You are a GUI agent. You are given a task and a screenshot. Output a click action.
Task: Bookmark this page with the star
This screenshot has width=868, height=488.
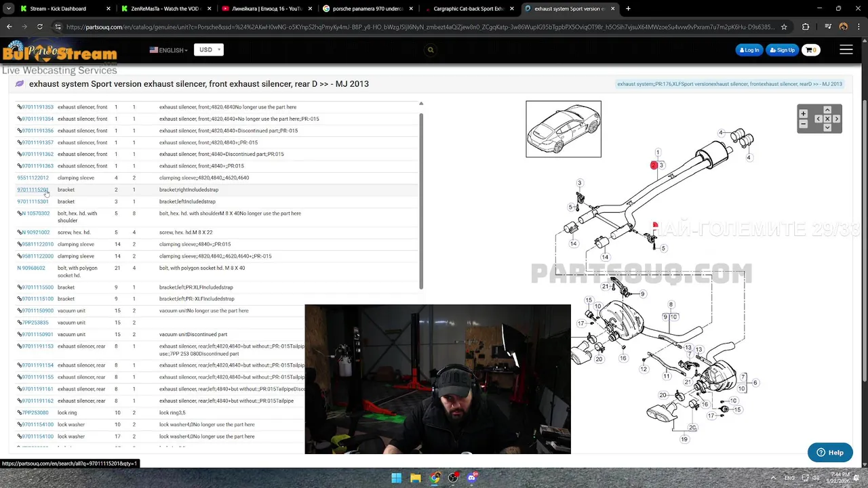click(784, 26)
